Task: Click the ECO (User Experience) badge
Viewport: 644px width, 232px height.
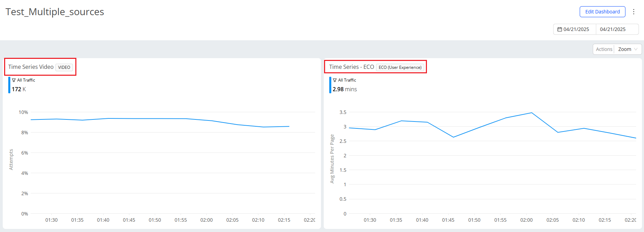Action: tap(400, 67)
